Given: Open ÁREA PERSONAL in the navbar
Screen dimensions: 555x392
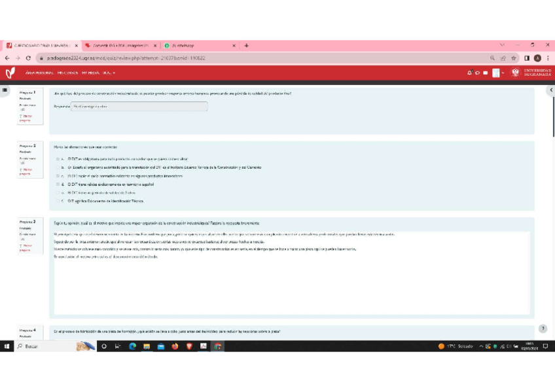Looking at the screenshot, I should click(x=39, y=73).
